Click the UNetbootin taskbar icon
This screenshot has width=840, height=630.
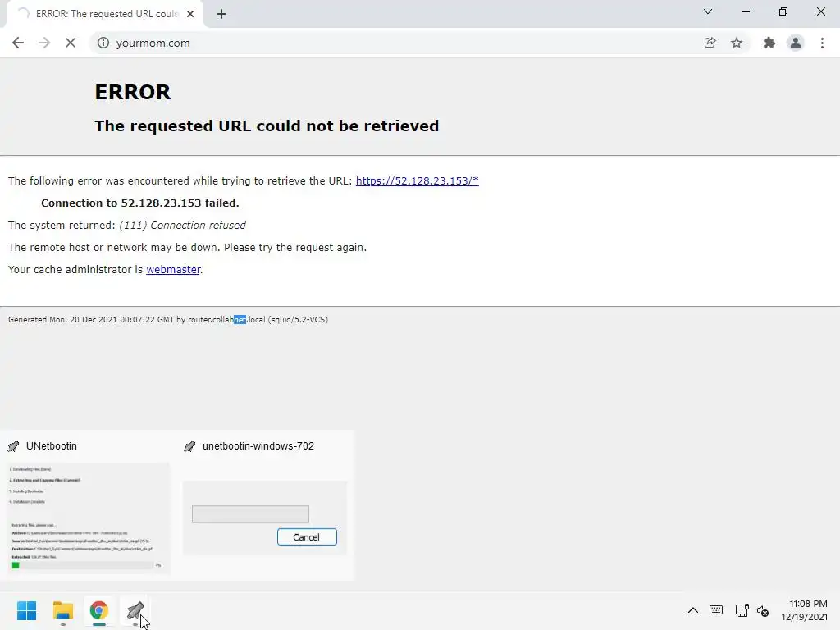135,610
